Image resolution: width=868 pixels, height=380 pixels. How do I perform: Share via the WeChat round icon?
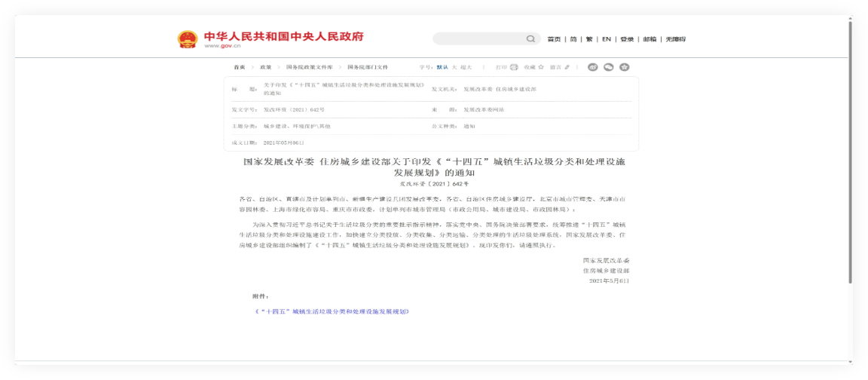click(608, 67)
